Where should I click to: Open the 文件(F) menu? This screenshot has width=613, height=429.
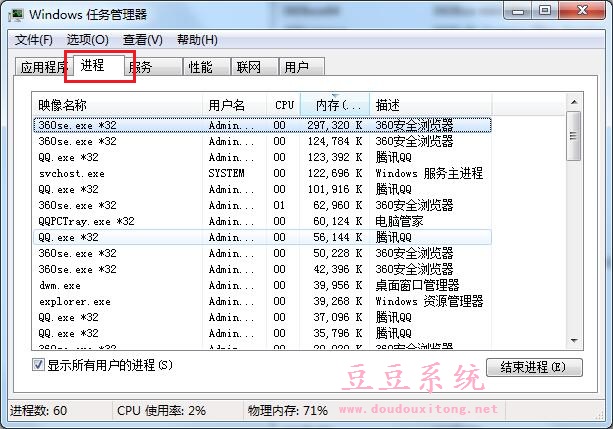pyautogui.click(x=34, y=40)
